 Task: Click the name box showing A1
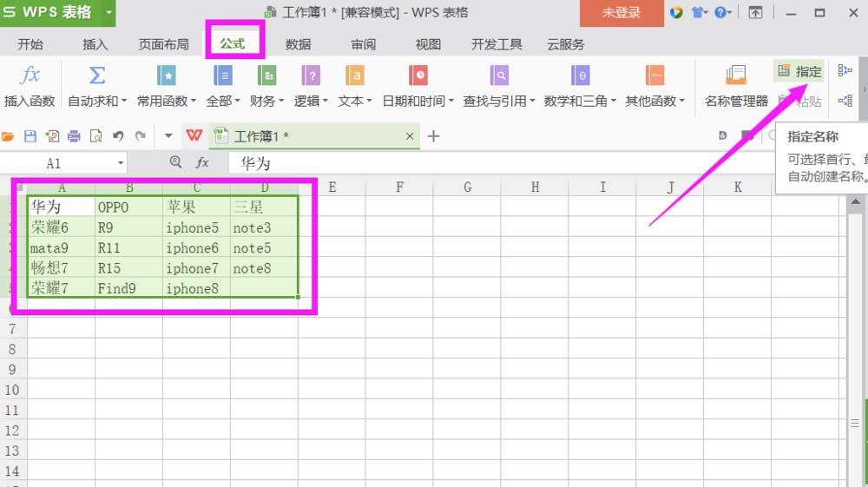[63, 163]
